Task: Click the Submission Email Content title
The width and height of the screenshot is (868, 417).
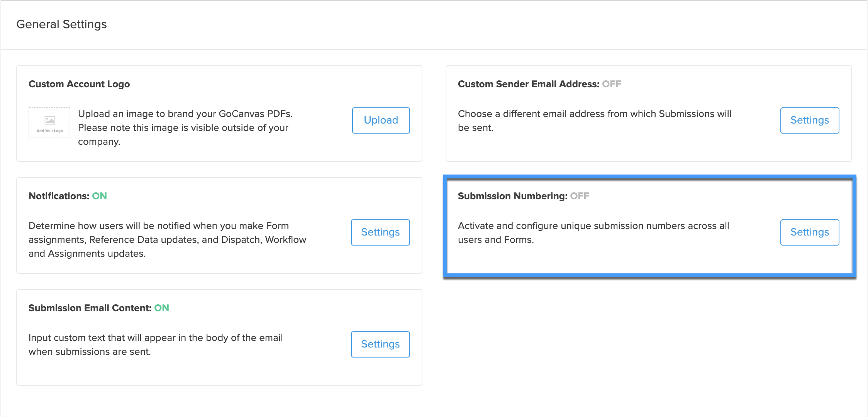Action: 90,308
